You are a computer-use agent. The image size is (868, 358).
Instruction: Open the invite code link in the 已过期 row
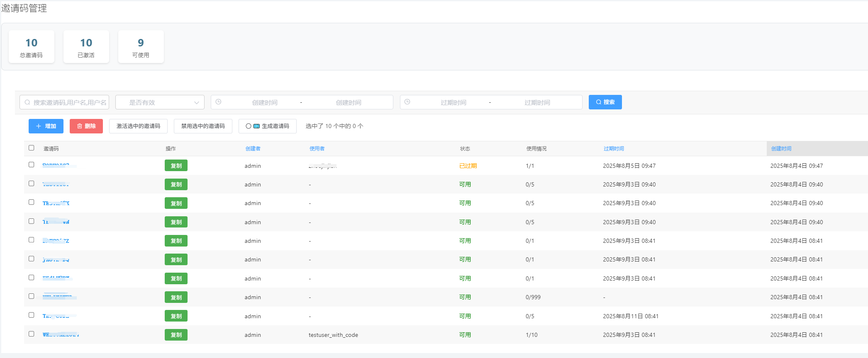[57, 165]
